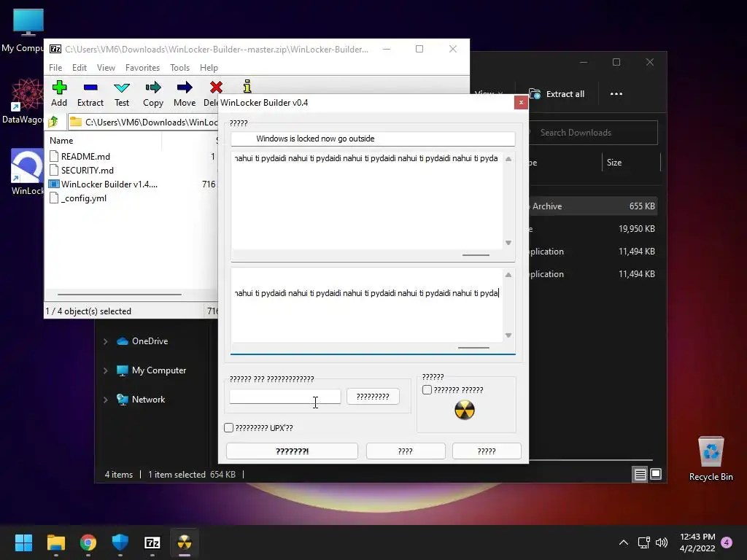747x560 pixels.
Task: Open the 7-Zip Edit menu
Action: click(x=79, y=68)
